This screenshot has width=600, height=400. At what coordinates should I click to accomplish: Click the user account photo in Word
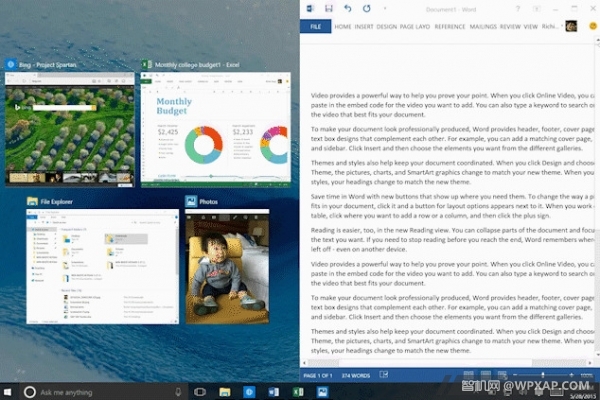pos(571,26)
